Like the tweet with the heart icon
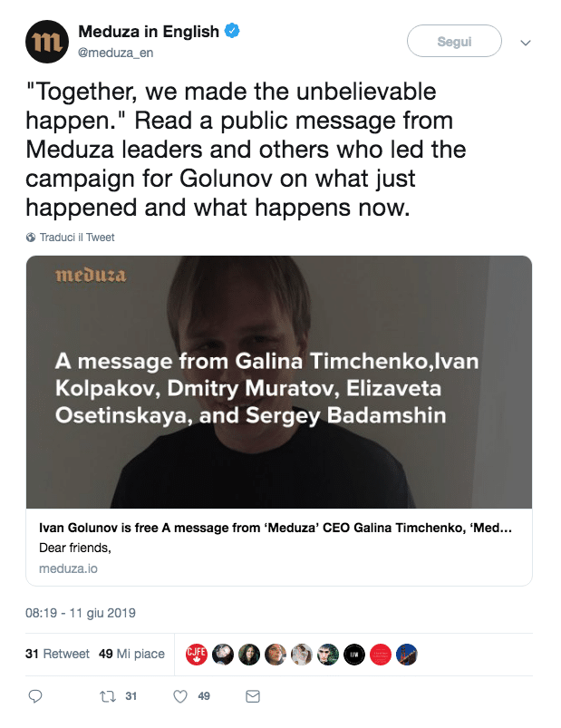 pos(180,696)
